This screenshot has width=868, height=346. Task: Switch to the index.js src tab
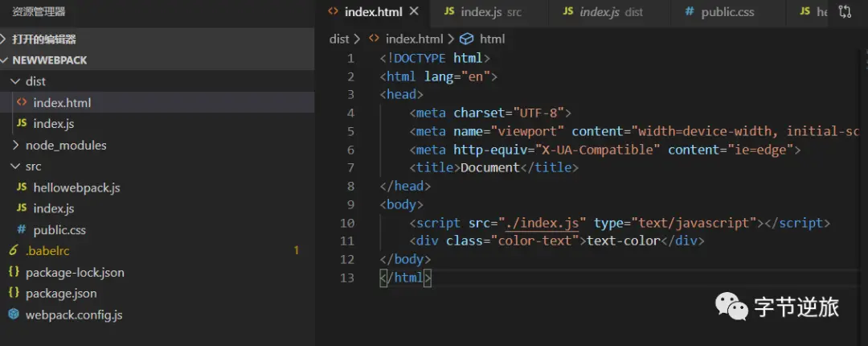click(489, 12)
